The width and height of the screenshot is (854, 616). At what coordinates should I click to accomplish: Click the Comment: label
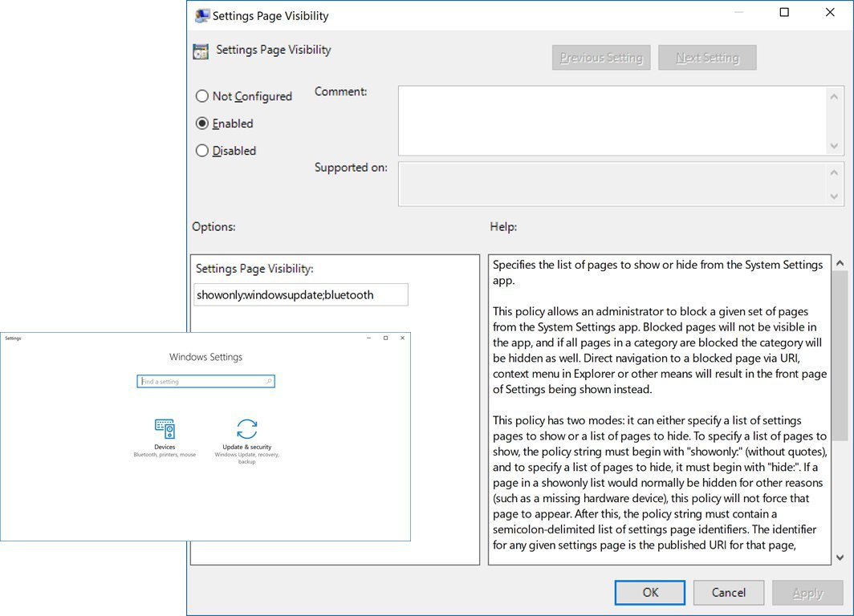pos(341,91)
